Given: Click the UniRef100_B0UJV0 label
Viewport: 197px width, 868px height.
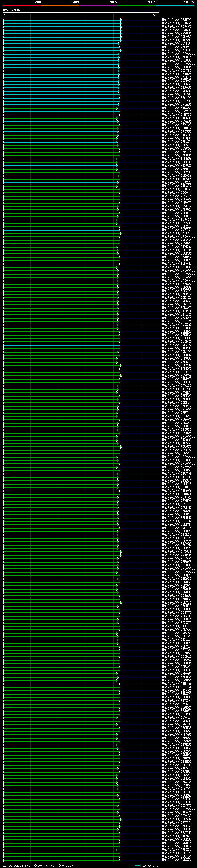Looking at the screenshot, I should pyautogui.click(x=177, y=345).
